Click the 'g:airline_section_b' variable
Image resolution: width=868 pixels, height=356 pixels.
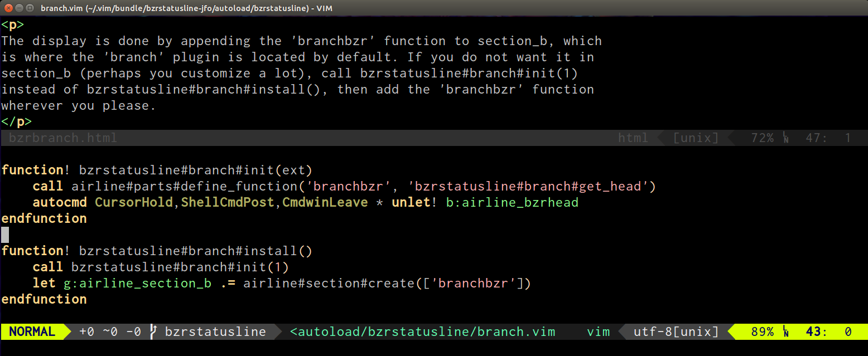(138, 284)
